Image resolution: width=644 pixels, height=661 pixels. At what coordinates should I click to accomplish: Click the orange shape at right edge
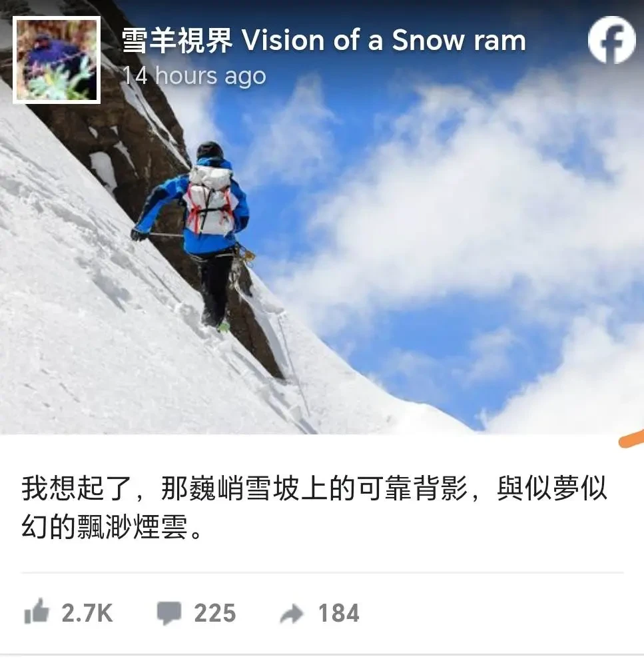tap(631, 439)
